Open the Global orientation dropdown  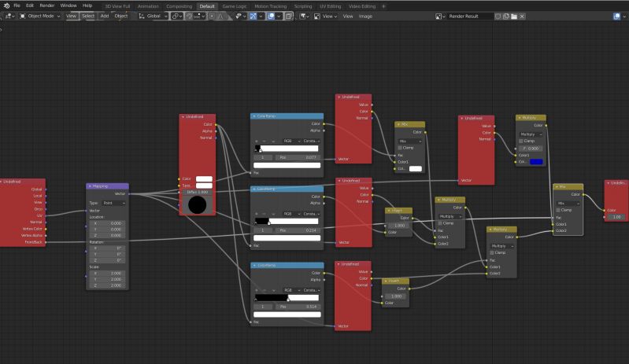point(153,16)
